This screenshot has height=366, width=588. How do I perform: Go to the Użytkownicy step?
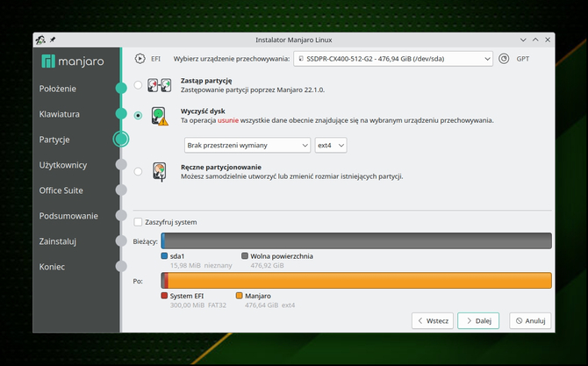click(x=63, y=165)
